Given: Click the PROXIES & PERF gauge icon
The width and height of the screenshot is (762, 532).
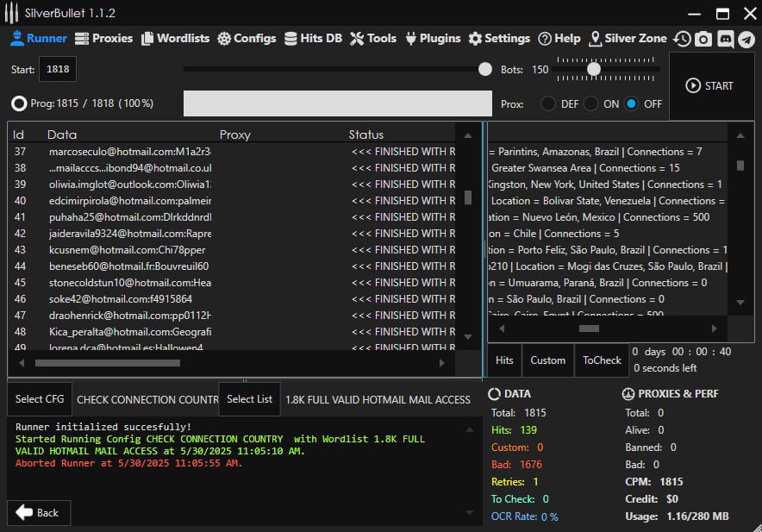Looking at the screenshot, I should click(x=628, y=394).
